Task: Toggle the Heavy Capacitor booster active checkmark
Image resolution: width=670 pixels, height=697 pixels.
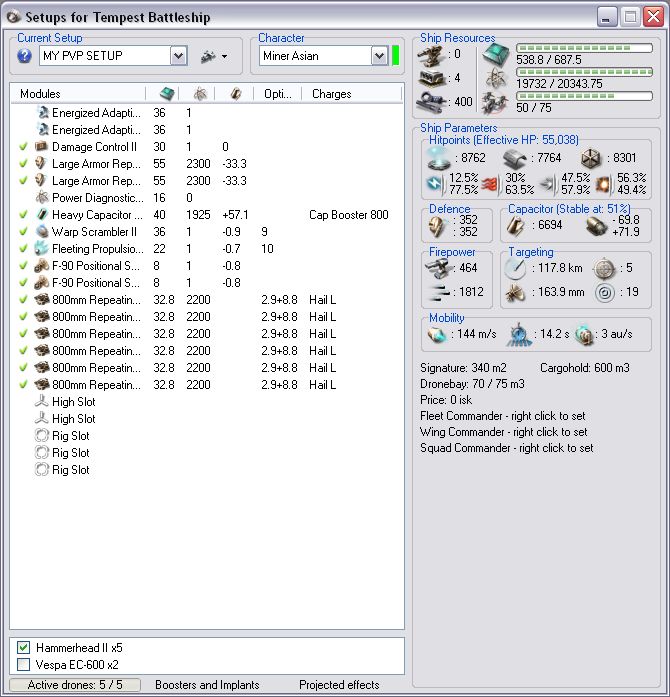Action: [23, 214]
